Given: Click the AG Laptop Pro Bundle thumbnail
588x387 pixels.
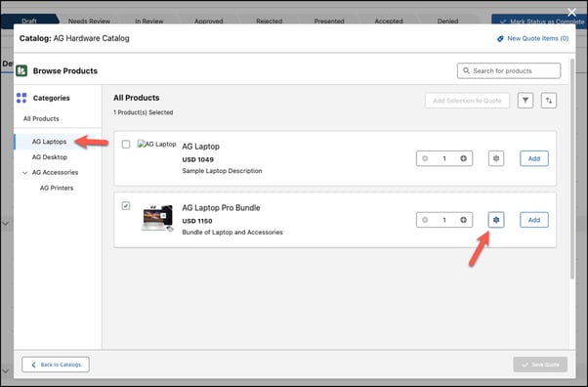Looking at the screenshot, I should (157, 218).
